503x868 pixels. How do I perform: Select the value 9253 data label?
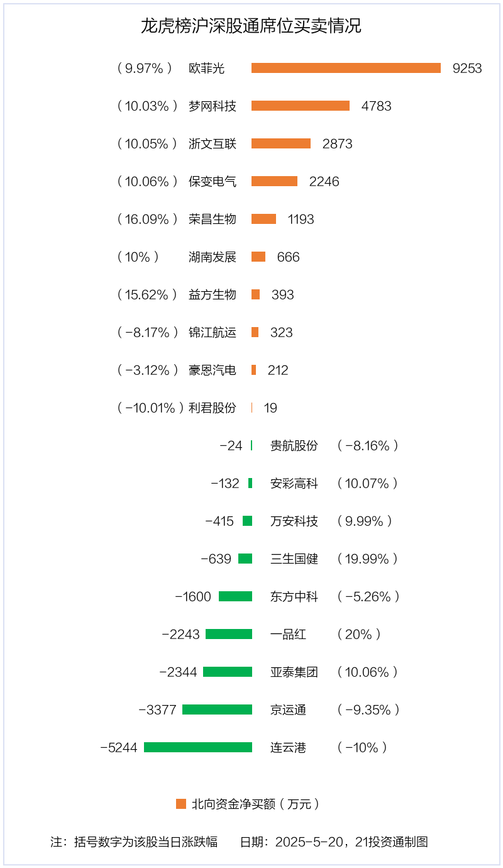[467, 68]
